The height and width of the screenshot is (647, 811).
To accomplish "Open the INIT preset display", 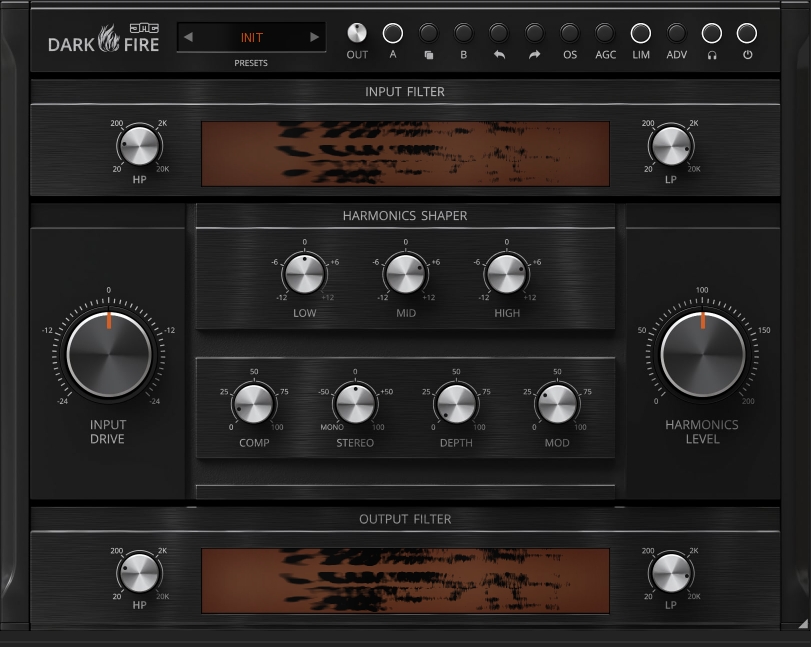I will click(251, 37).
